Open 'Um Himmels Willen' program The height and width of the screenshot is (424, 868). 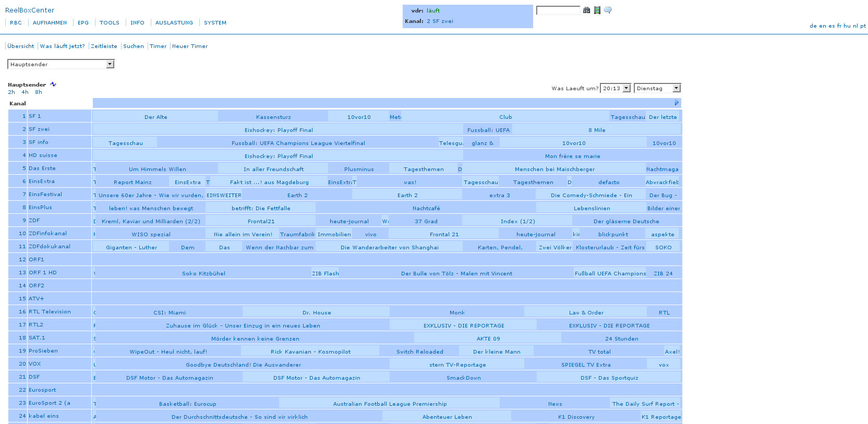(158, 169)
